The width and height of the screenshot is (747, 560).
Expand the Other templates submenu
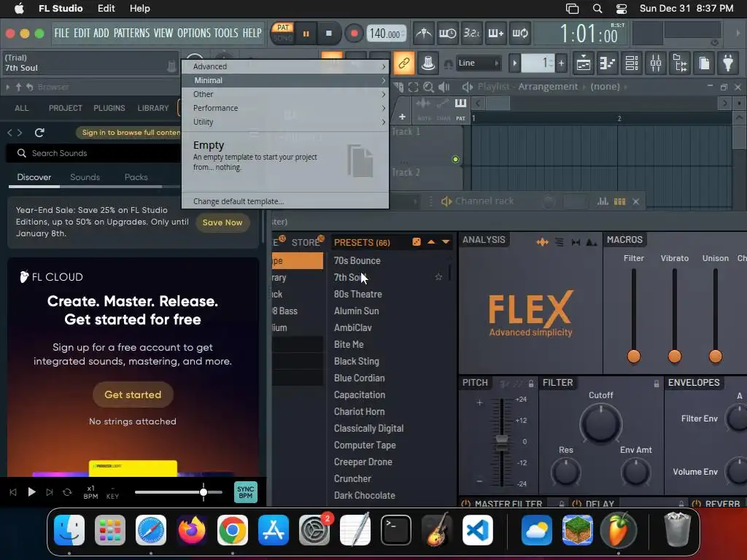tap(285, 94)
